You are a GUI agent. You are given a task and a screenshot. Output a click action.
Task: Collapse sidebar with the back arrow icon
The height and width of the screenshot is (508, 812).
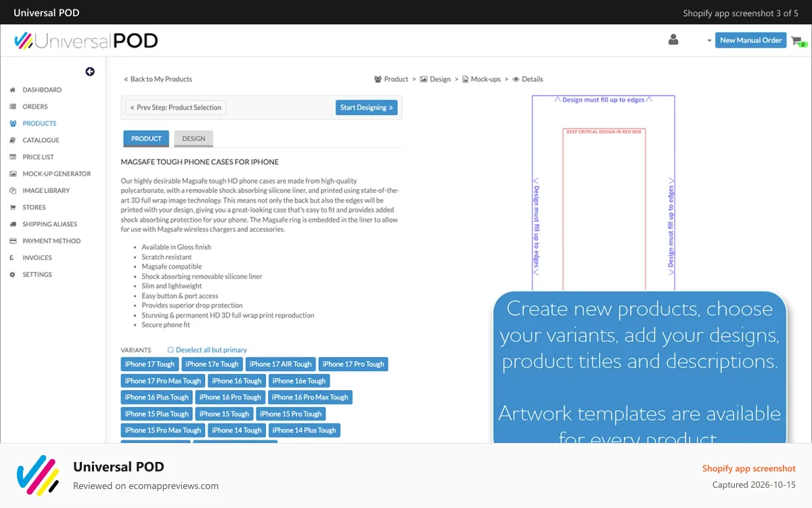coord(90,72)
